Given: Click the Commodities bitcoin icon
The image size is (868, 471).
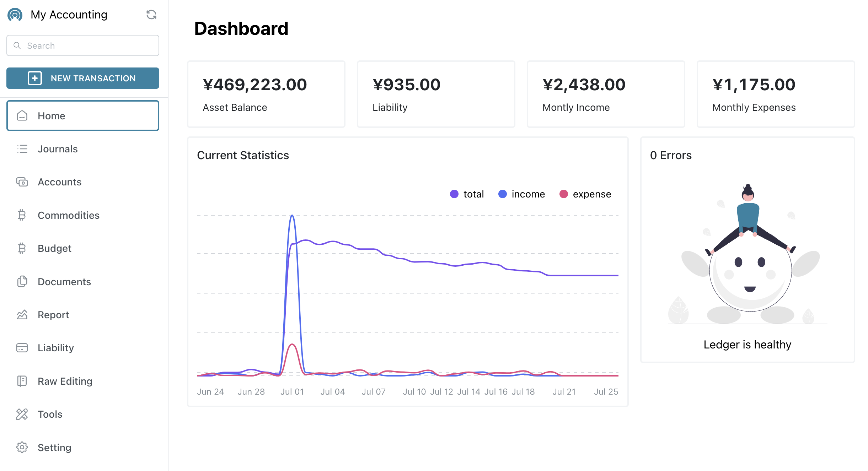Looking at the screenshot, I should click(22, 215).
